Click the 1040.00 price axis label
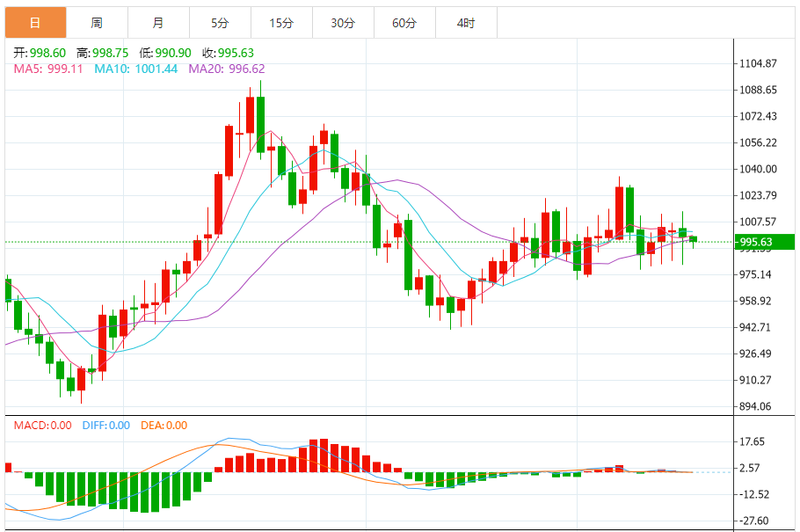The width and height of the screenshot is (800, 532). click(x=758, y=169)
